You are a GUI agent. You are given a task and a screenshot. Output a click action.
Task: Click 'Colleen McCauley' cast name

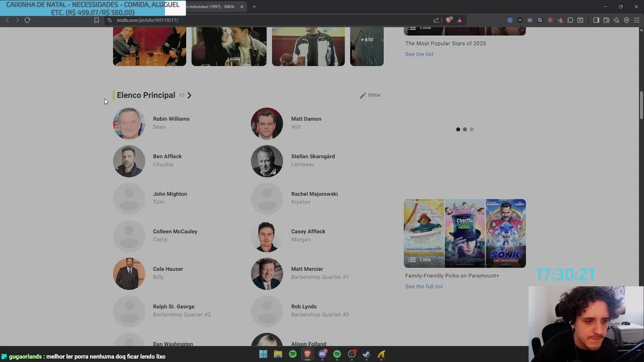click(x=175, y=231)
